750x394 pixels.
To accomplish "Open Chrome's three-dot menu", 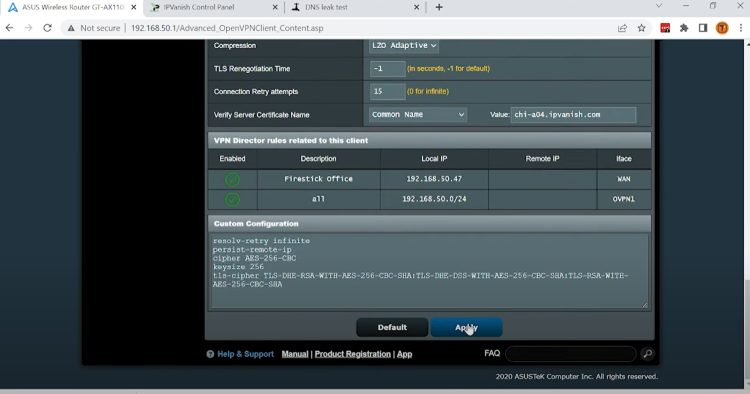I will [740, 28].
